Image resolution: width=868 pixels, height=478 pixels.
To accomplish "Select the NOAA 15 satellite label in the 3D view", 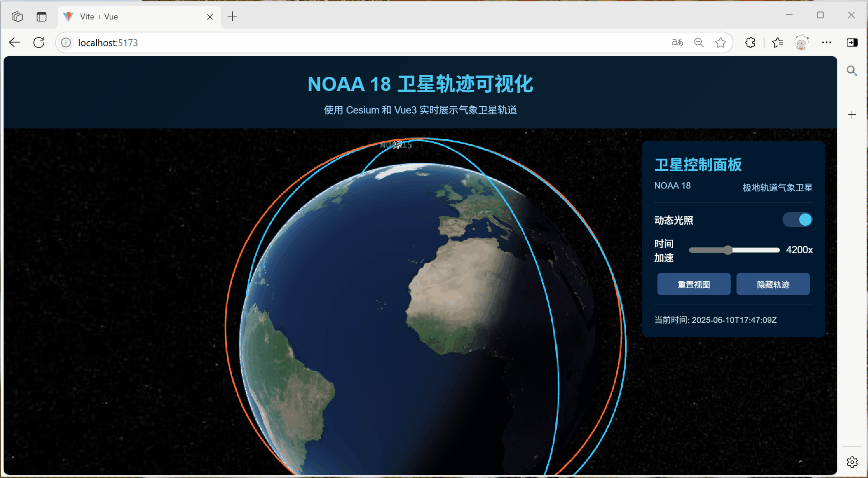I will 396,145.
